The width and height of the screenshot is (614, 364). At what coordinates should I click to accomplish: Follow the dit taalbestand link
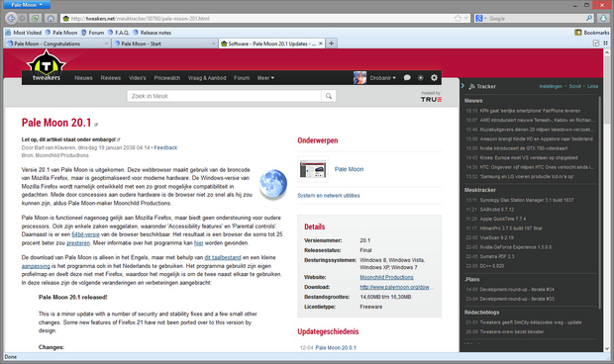[x=223, y=257]
